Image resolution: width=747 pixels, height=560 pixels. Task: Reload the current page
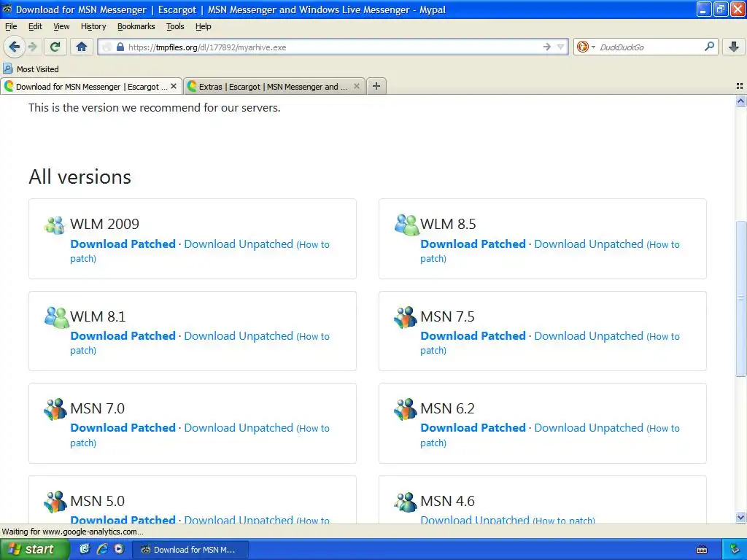[55, 47]
